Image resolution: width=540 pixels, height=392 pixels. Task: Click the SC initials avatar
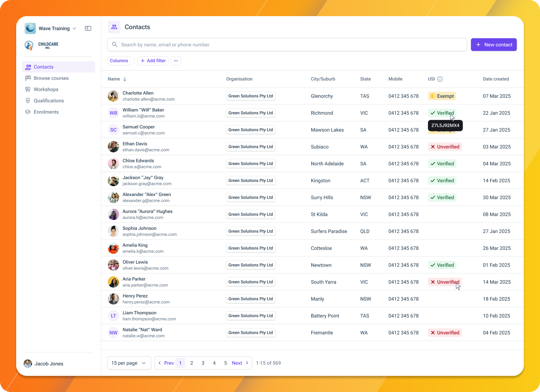pyautogui.click(x=113, y=130)
